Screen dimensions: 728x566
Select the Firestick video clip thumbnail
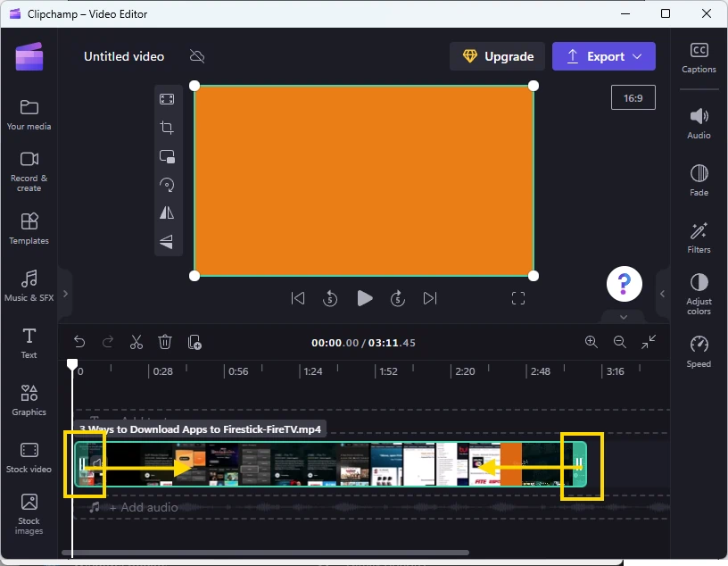tap(331, 463)
